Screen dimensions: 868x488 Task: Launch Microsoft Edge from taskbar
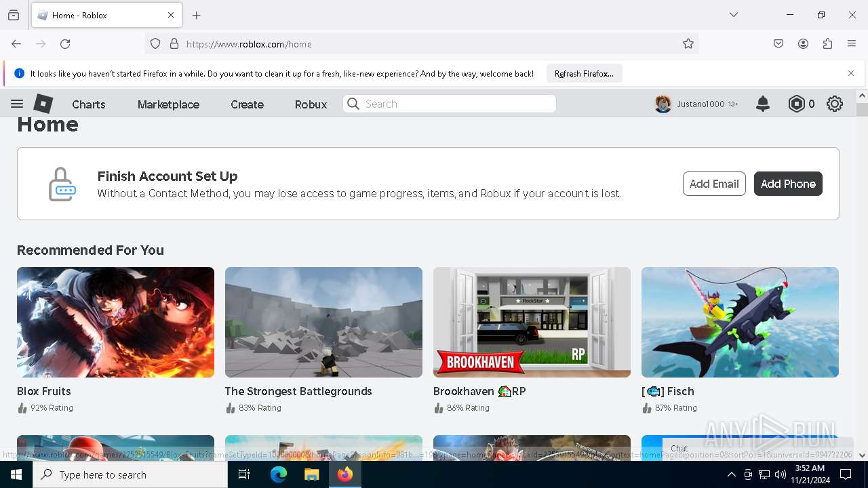click(279, 474)
